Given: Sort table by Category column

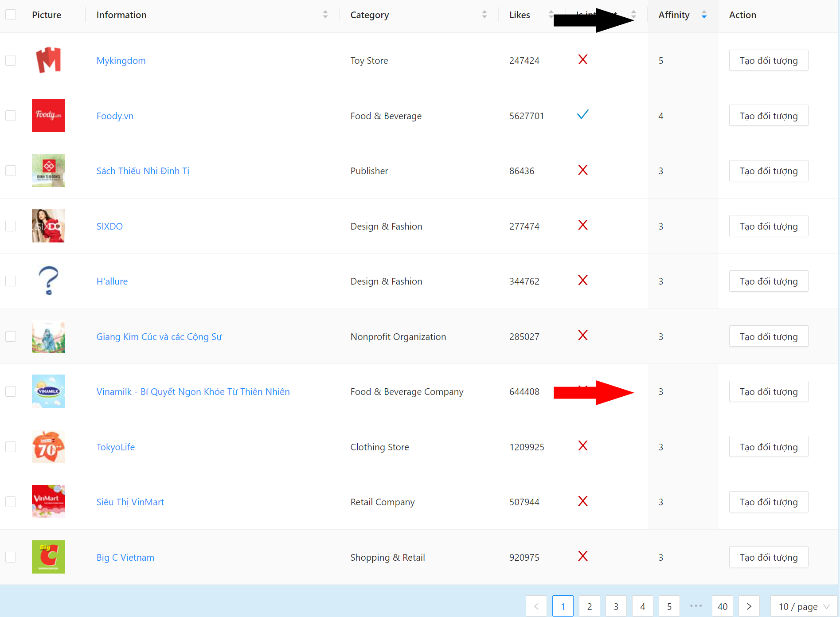Looking at the screenshot, I should pyautogui.click(x=484, y=15).
